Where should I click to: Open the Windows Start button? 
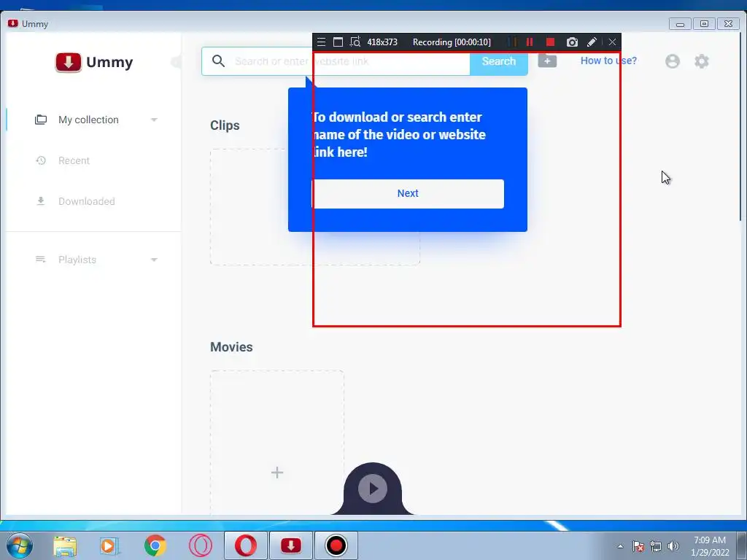(x=19, y=545)
